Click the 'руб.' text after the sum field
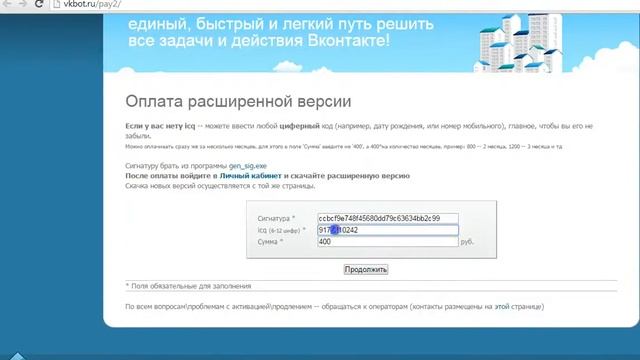The width and height of the screenshot is (640, 360). (x=467, y=242)
